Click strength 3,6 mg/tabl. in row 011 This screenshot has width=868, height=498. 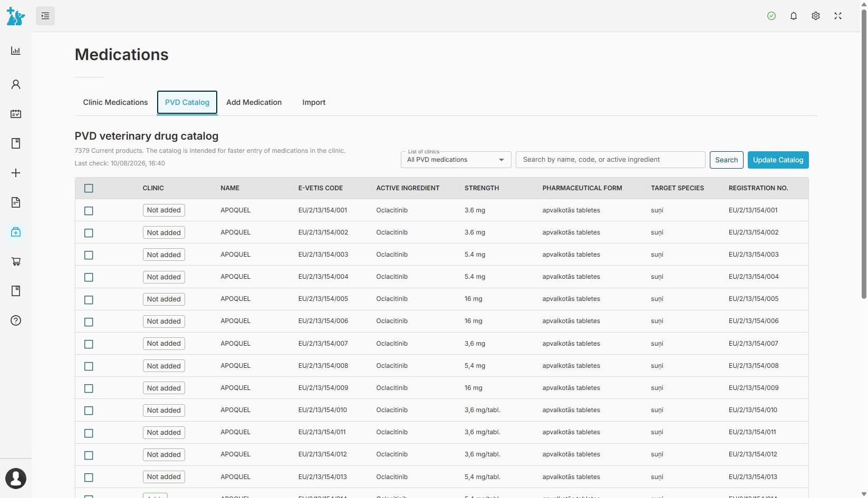click(x=482, y=432)
